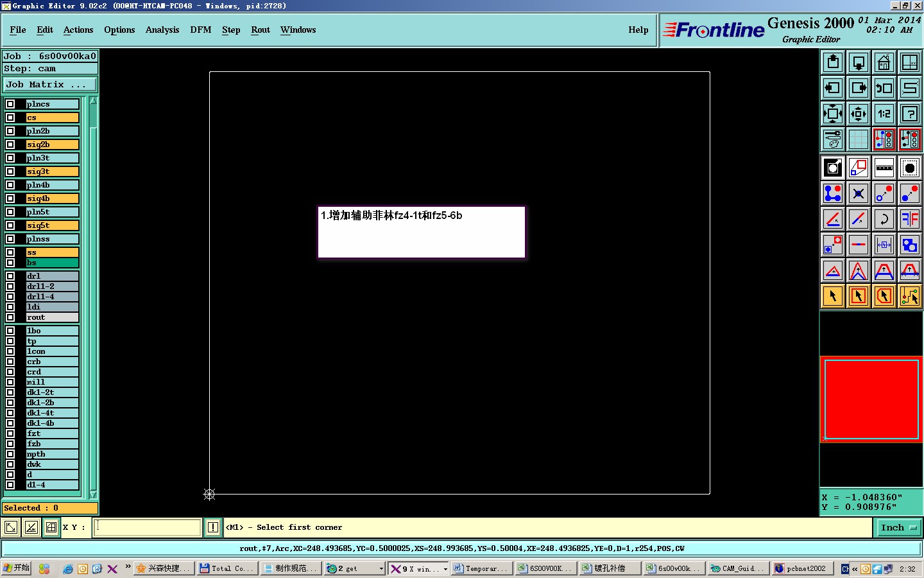The height and width of the screenshot is (578, 924).
Task: Toggle the checkbox for layer sig4b
Action: (10, 198)
